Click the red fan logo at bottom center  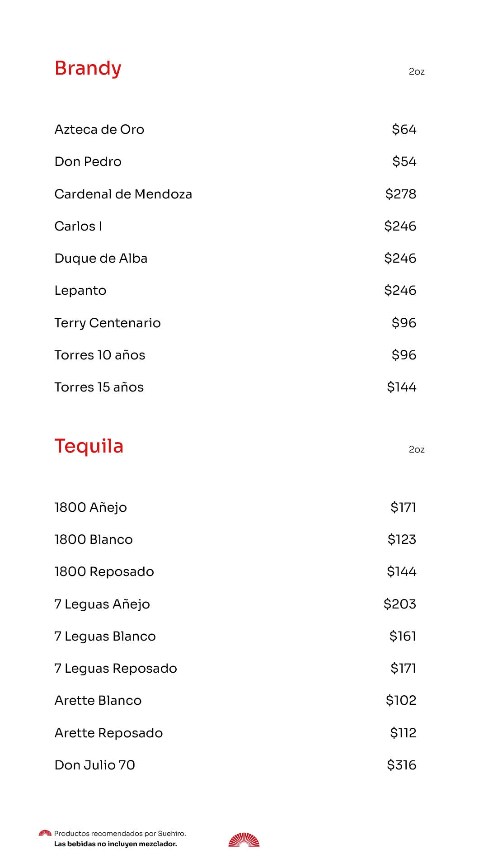244,840
